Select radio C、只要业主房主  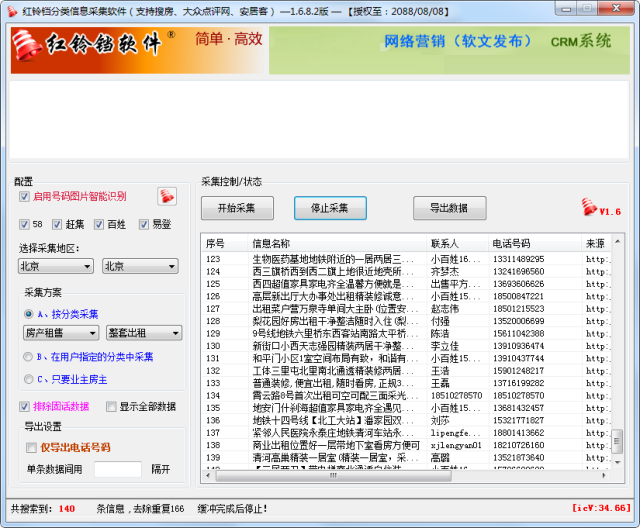tap(28, 379)
